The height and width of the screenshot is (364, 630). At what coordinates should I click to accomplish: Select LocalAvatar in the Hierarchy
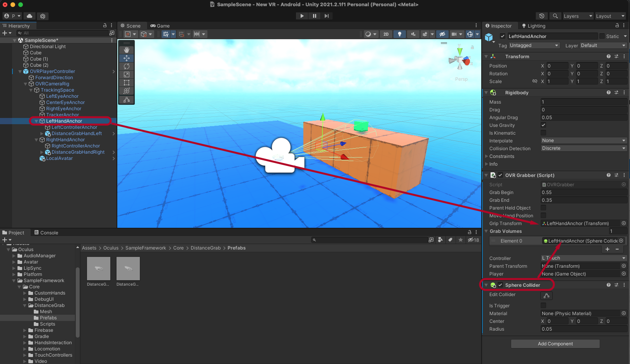pos(59,158)
